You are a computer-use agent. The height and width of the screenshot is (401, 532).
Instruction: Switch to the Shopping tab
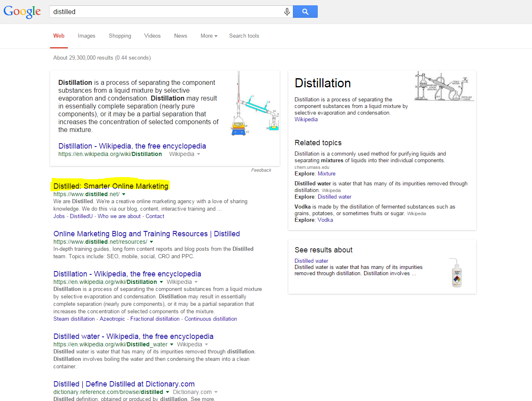pyautogui.click(x=120, y=36)
